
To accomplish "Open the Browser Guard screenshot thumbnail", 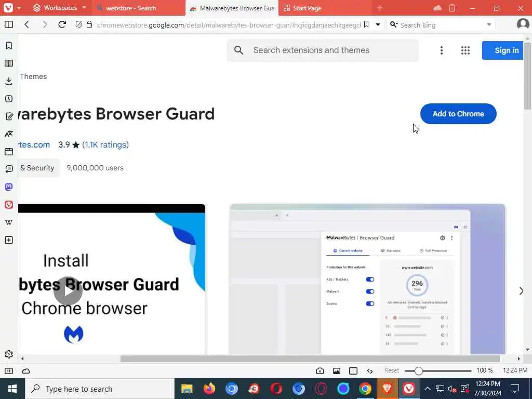I will click(367, 279).
